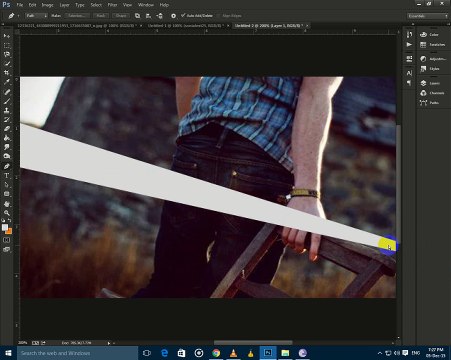Select the History Brush tool

coord(7,120)
